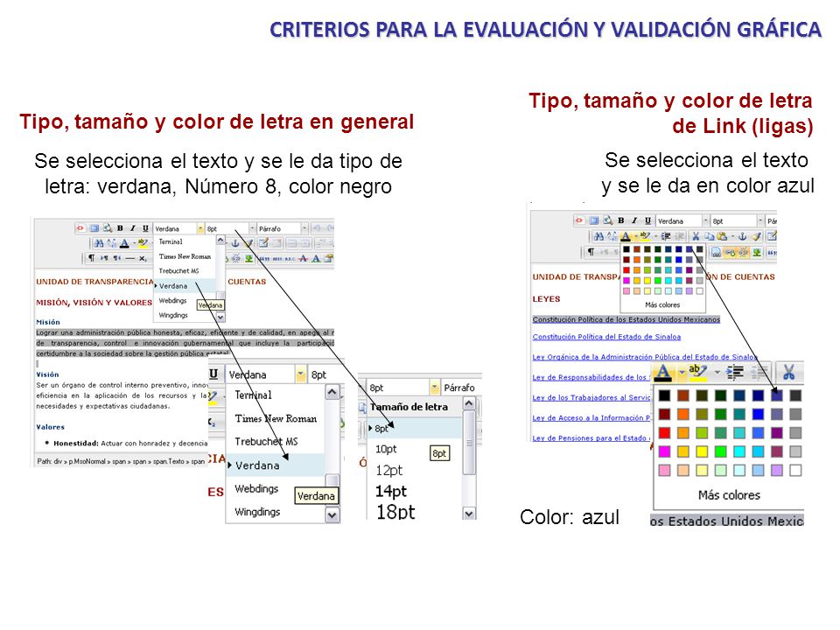This screenshot has width=840, height=630.
Task: Click the small scissors cut icon in the Leyes editor
Action: [x=696, y=236]
